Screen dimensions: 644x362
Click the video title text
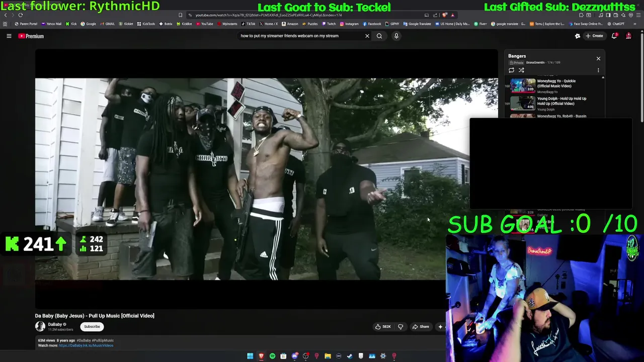(x=95, y=316)
